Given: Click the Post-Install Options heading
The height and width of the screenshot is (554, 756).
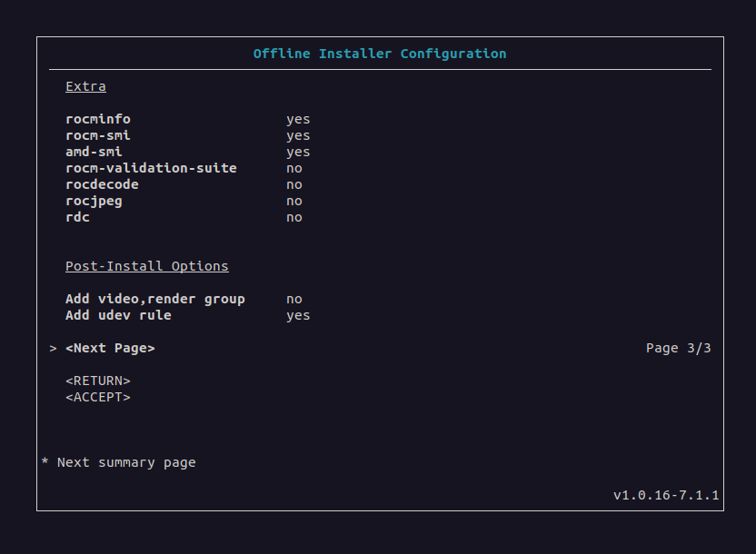Looking at the screenshot, I should point(147,266).
